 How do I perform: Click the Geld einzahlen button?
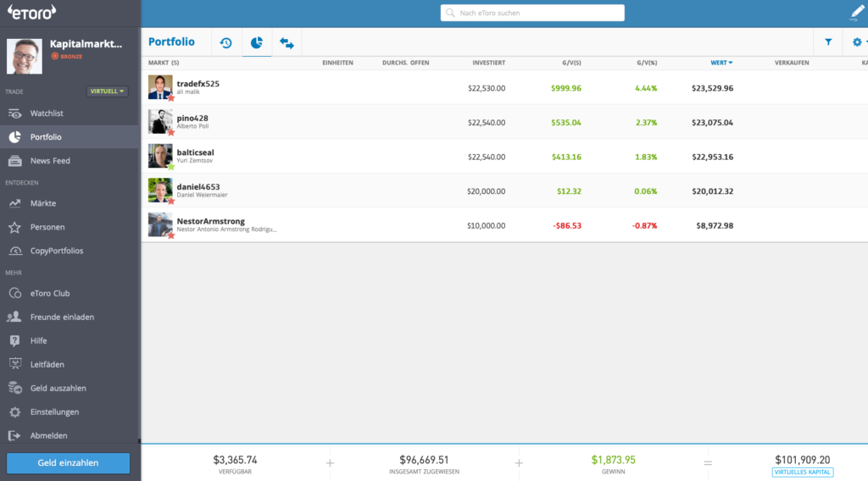[69, 463]
